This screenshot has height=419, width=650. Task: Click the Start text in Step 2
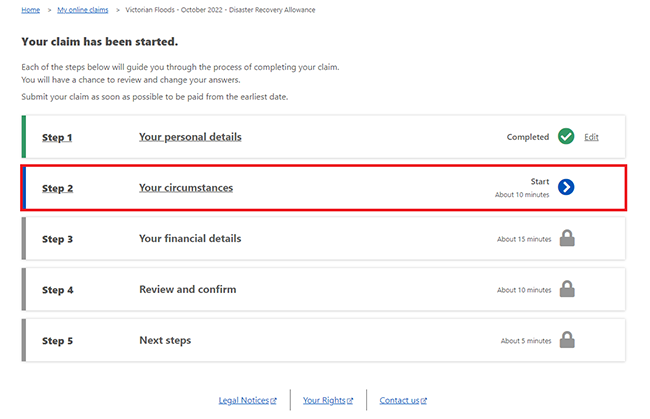[x=540, y=182]
